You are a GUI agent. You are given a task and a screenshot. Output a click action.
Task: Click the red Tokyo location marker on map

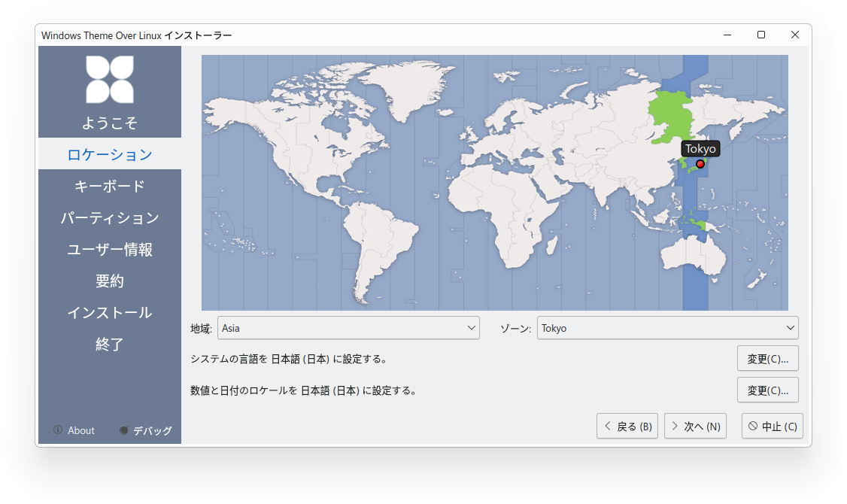click(700, 164)
